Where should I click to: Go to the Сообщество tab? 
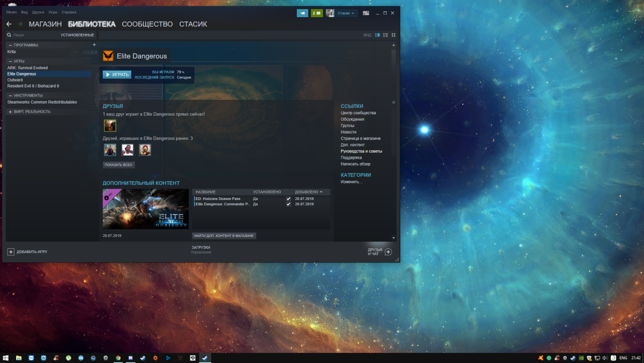147,24
